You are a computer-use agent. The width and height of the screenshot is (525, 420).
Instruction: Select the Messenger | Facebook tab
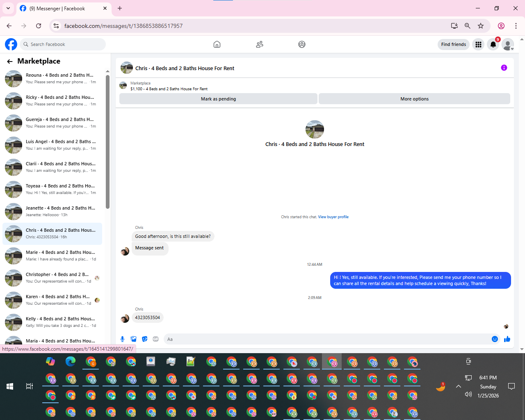click(x=64, y=9)
